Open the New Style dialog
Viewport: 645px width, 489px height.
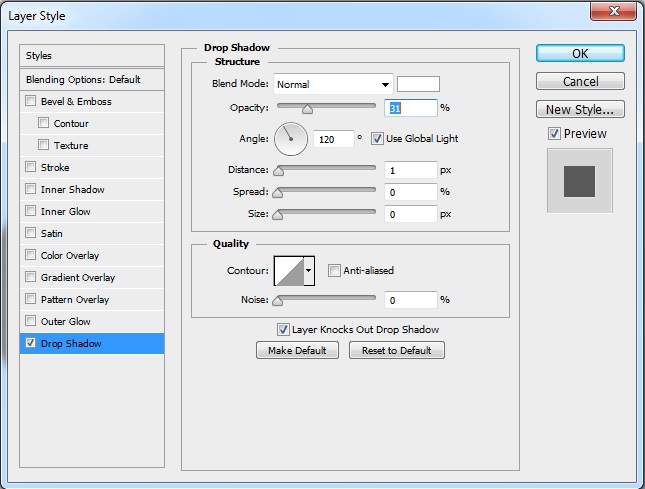pos(580,109)
